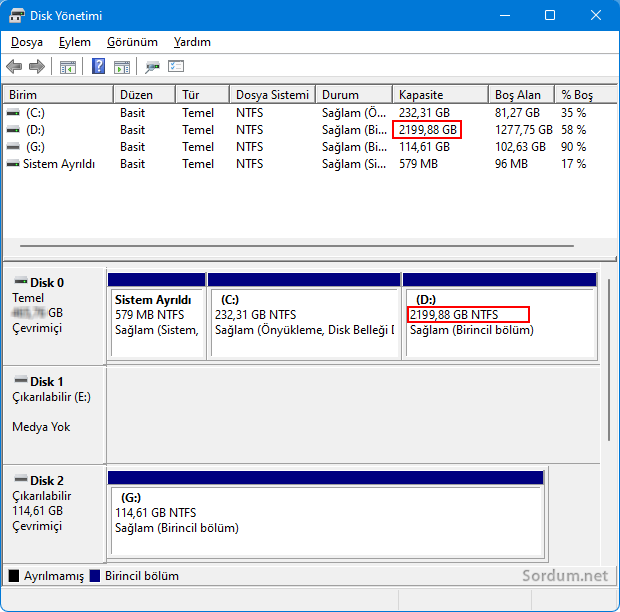Select the (C:) volume drive icon

13,113
